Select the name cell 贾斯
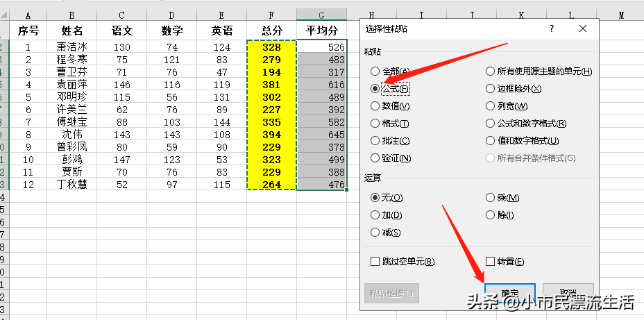Viewport: 644px width, 320px height. 72,172
